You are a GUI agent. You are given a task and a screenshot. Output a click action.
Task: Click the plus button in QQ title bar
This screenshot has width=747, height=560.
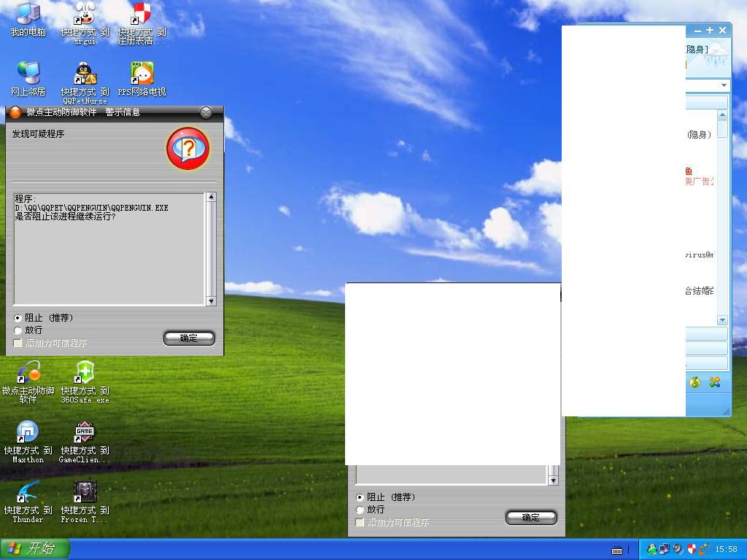(710, 31)
